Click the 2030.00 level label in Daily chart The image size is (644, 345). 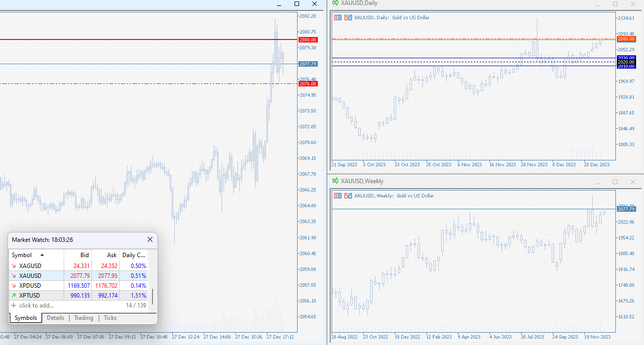click(x=626, y=58)
